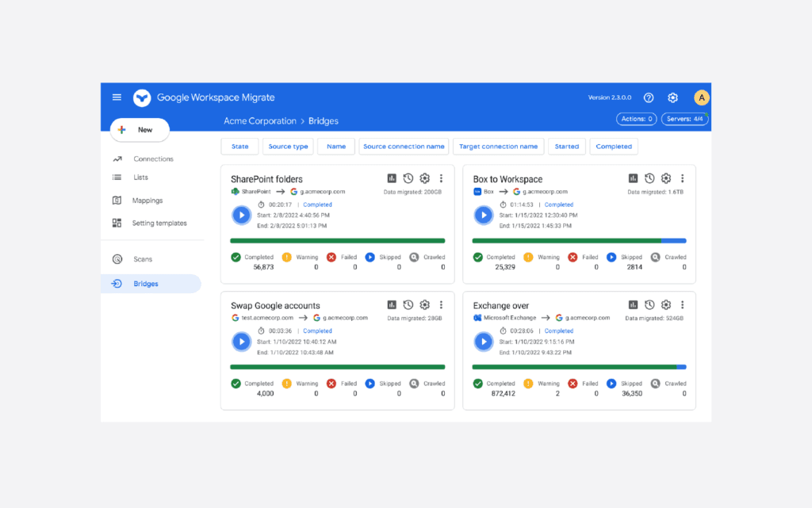Image resolution: width=812 pixels, height=508 pixels.
Task: Open settings gear for Box to Workspace
Action: 666,178
